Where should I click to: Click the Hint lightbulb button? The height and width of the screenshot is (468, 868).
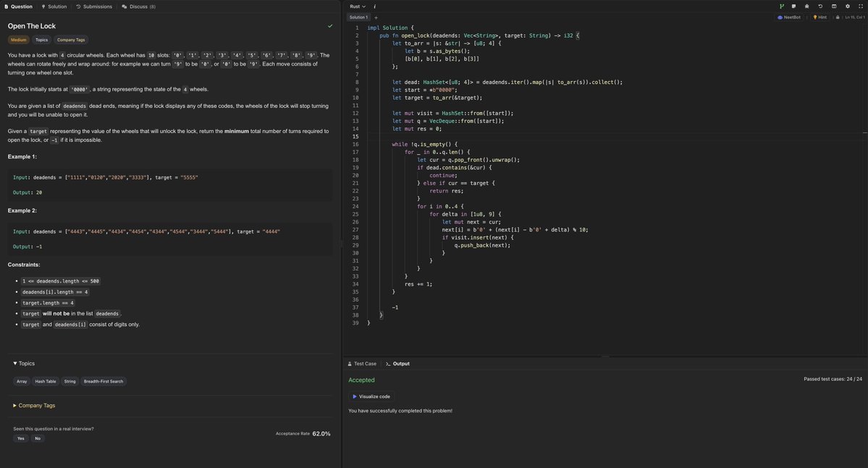[819, 17]
